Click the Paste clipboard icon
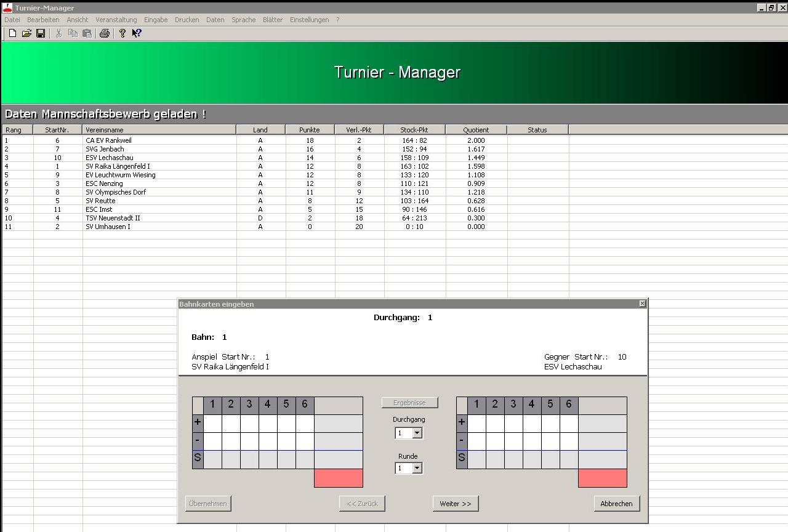788x532 pixels. pyautogui.click(x=87, y=33)
